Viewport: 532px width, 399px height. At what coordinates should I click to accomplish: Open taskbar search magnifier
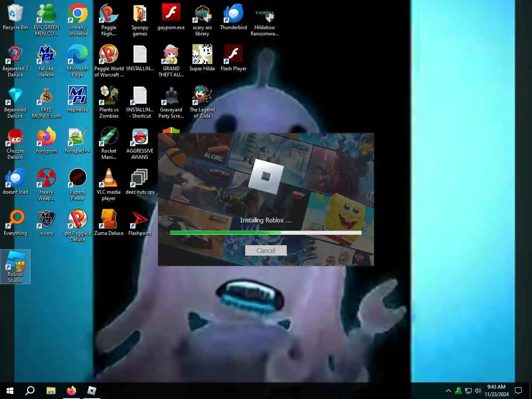coord(30,390)
